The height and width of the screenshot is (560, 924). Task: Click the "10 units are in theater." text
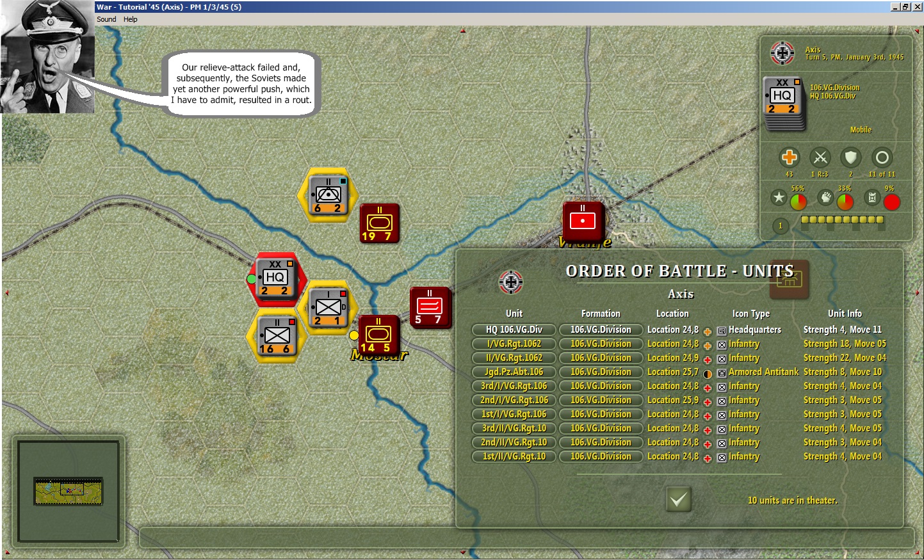793,500
